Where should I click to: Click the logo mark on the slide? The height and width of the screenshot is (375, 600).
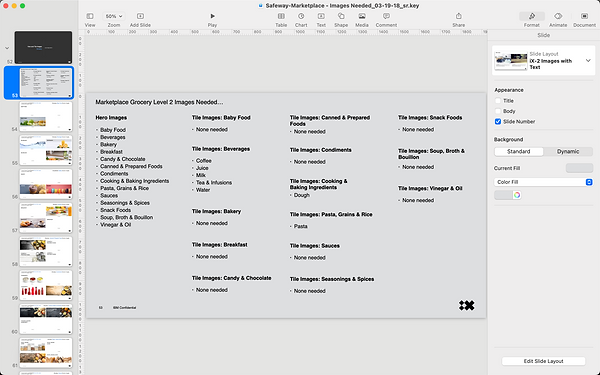(466, 305)
